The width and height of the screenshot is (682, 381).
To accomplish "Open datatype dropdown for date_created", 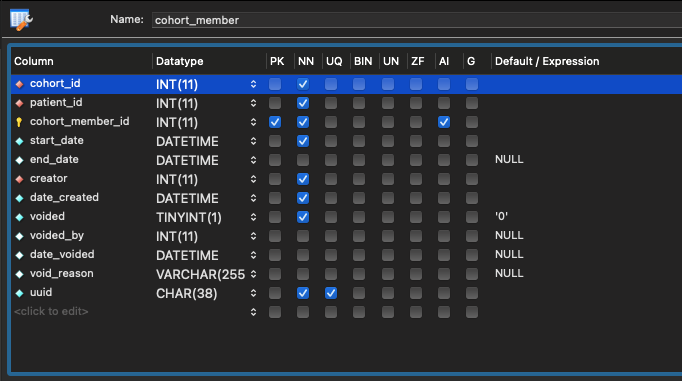I will [253, 198].
